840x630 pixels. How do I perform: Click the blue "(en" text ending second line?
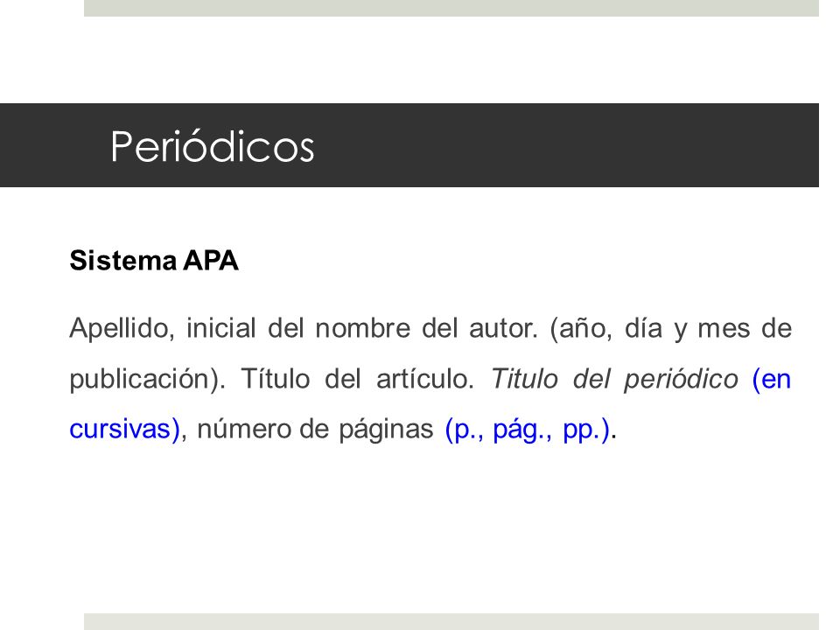tap(772, 379)
